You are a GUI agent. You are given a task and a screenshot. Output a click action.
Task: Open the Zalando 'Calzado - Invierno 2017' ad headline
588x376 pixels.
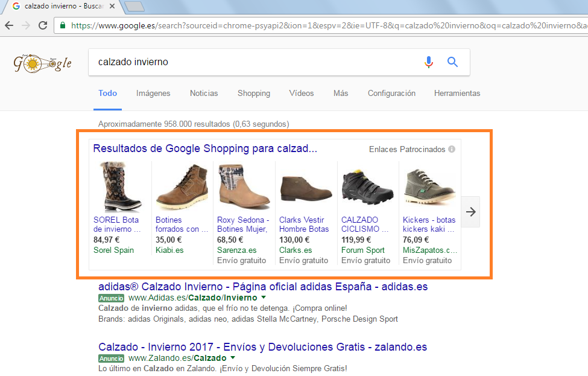point(262,347)
